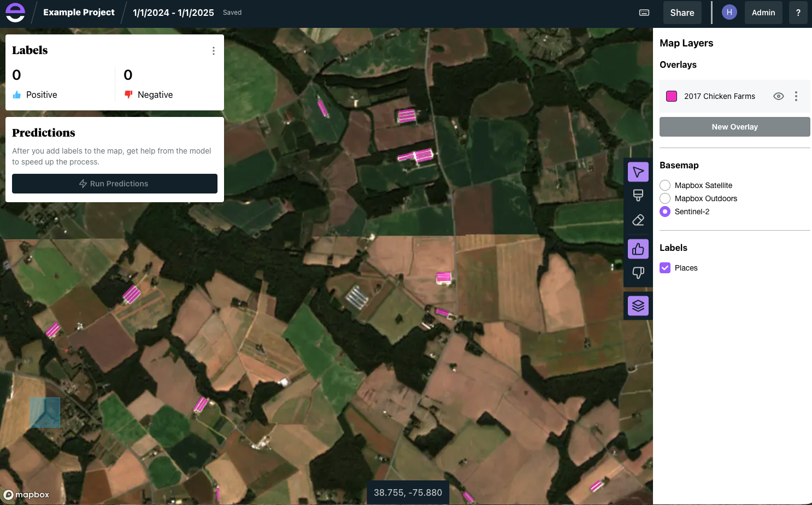Activate the thumbs down negative label tool

pyautogui.click(x=638, y=273)
